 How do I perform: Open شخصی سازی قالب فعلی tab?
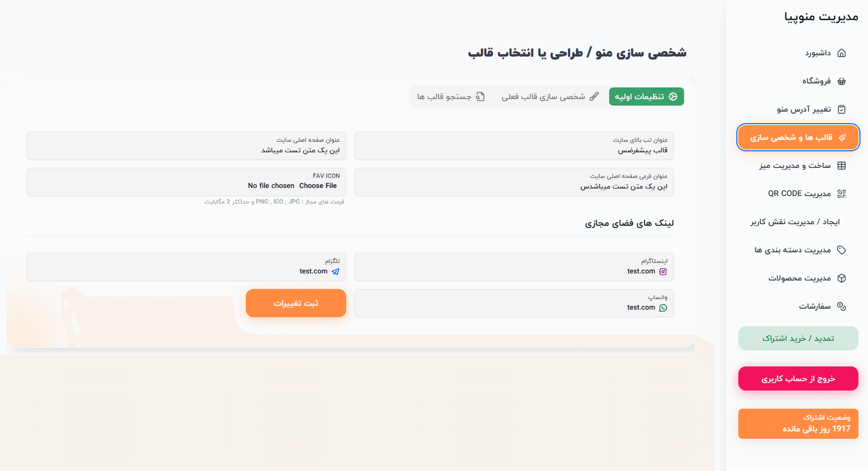[550, 97]
